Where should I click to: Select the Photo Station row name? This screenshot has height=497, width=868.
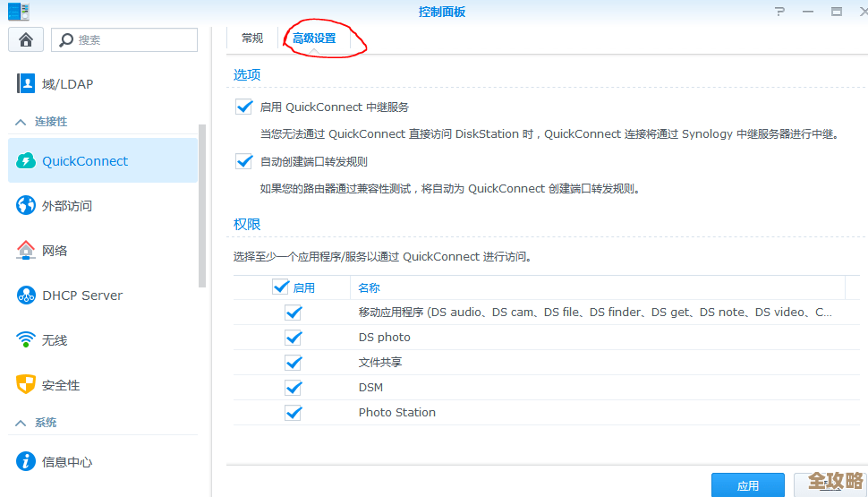click(x=397, y=412)
